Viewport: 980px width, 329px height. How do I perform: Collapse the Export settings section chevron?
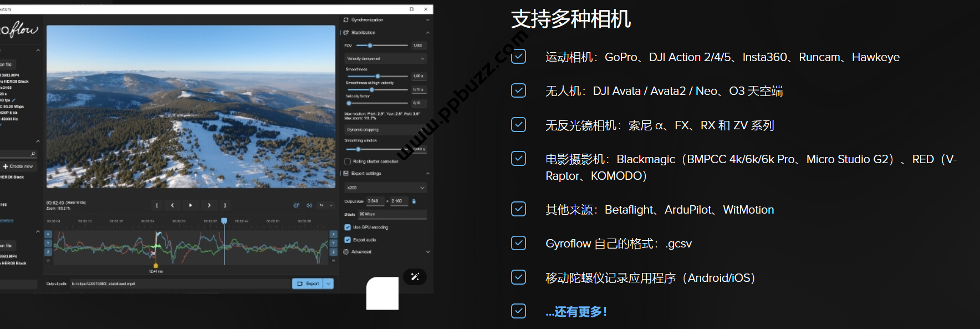tap(428, 174)
